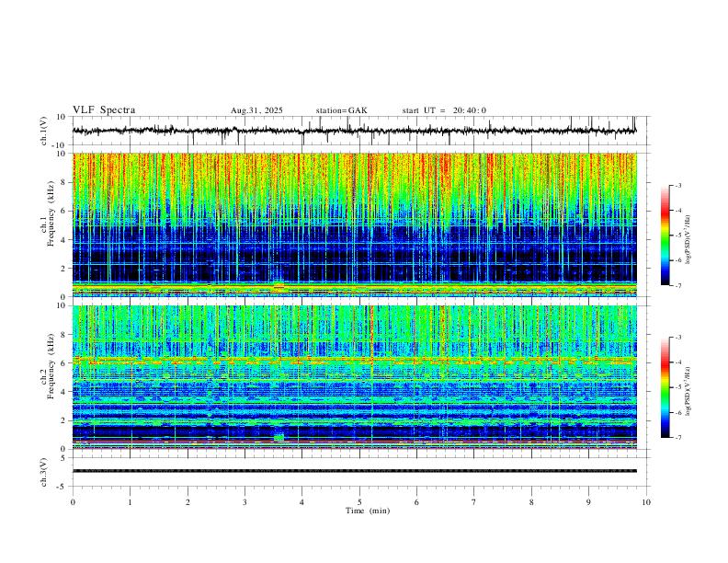The image size is (728, 563).
Task: Click the "8" kHz tick on ch.2 spectrogram axis
Action: [x=64, y=335]
